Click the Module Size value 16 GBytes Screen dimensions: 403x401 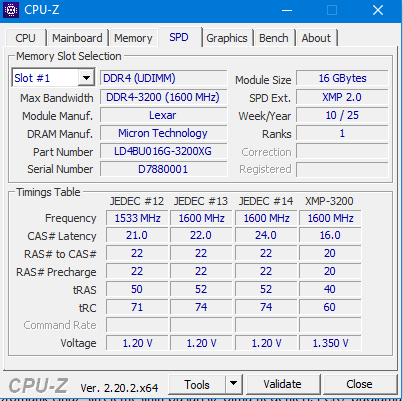[x=342, y=78]
